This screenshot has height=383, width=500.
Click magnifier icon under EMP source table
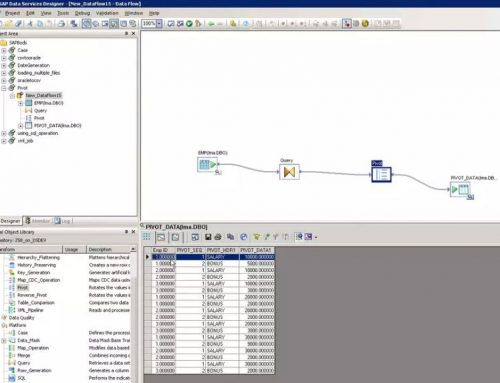pyautogui.click(x=218, y=172)
